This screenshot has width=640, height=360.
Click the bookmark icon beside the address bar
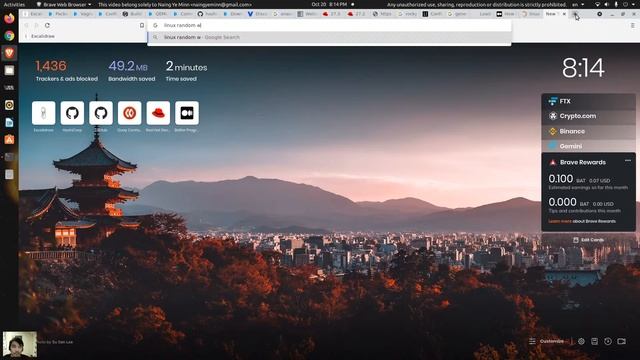(x=142, y=25)
